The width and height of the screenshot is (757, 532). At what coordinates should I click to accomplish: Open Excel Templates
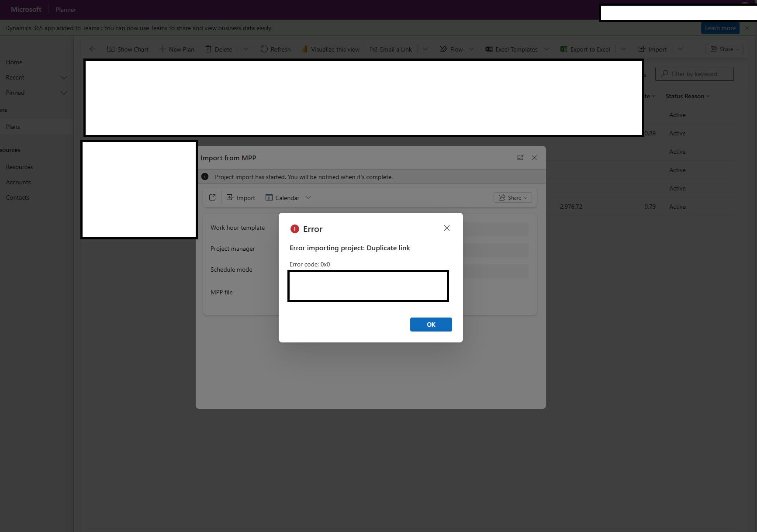(512, 49)
